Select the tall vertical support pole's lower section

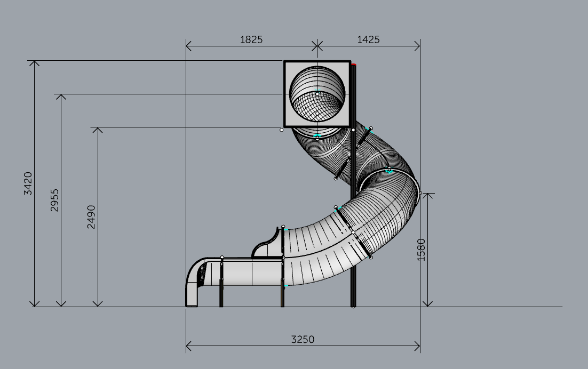[x=353, y=283]
